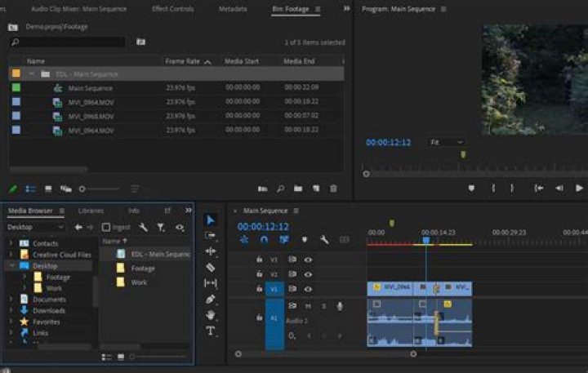Select the Track Select Forward tool

click(x=211, y=235)
